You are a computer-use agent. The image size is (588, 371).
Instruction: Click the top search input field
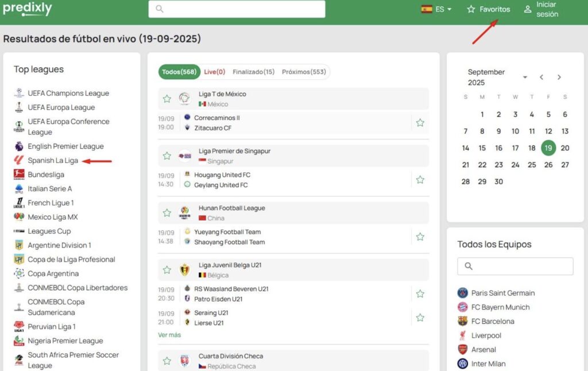pos(237,9)
